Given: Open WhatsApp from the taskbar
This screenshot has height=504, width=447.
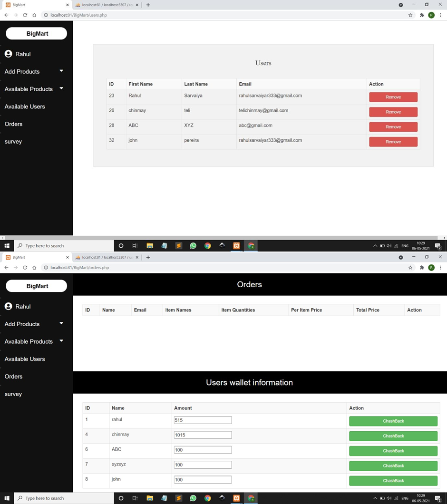Looking at the screenshot, I should pyautogui.click(x=193, y=245).
